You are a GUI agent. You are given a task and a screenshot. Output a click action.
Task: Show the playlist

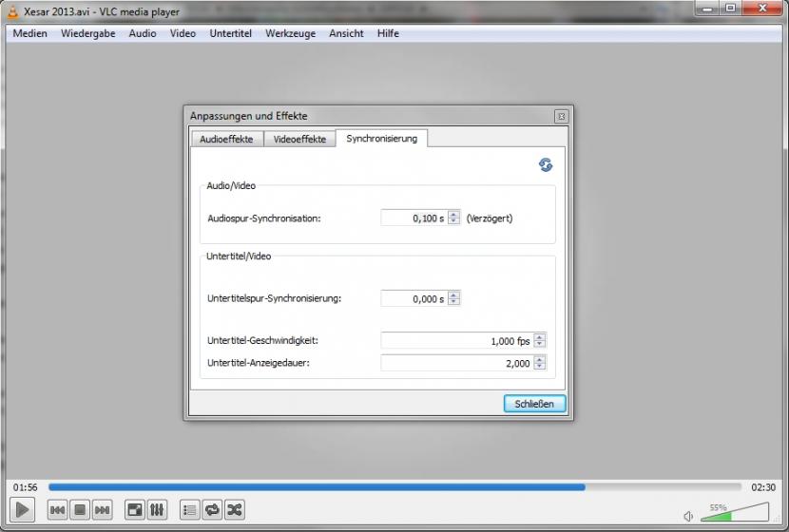click(x=190, y=510)
